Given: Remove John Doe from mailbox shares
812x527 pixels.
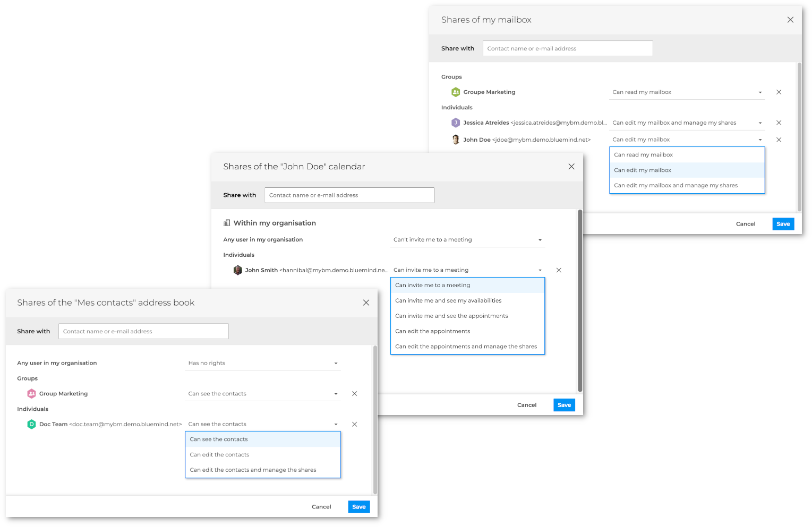Looking at the screenshot, I should click(x=779, y=140).
